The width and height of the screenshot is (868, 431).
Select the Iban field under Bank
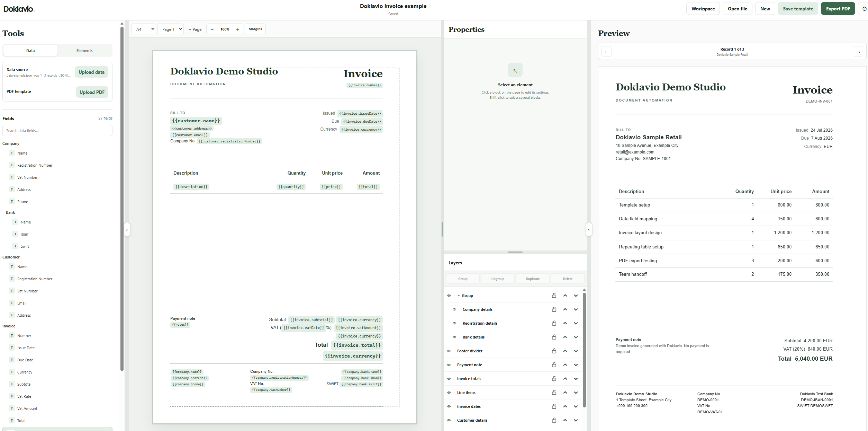[24, 234]
